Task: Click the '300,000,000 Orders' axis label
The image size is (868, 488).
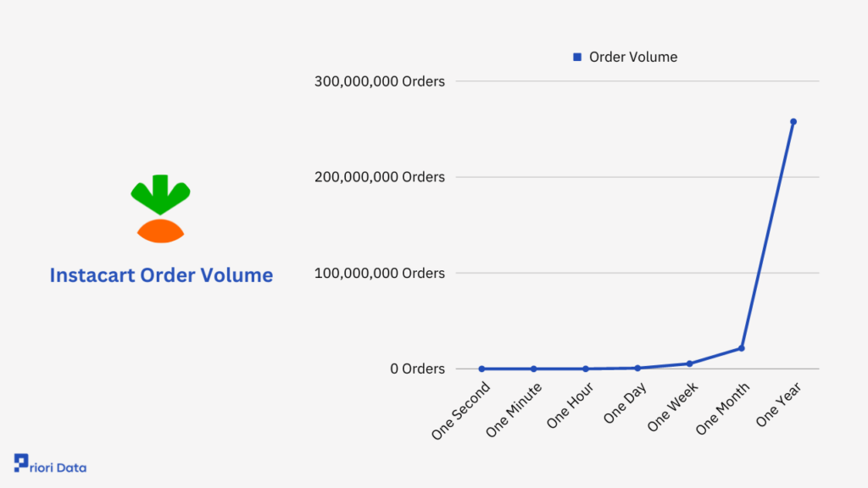Action: tap(379, 81)
